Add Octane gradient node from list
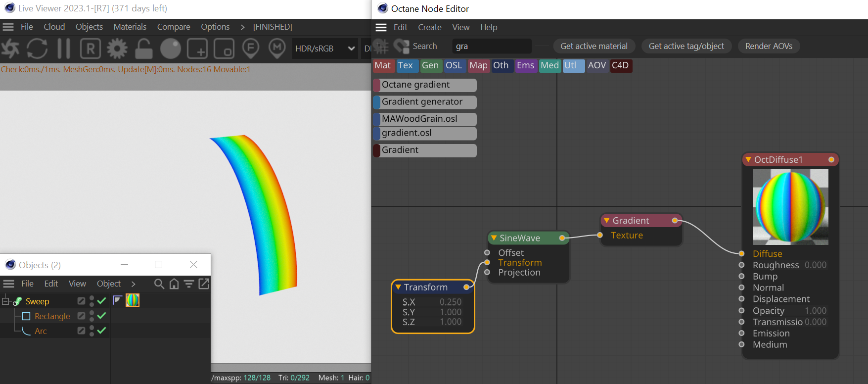 pyautogui.click(x=425, y=85)
